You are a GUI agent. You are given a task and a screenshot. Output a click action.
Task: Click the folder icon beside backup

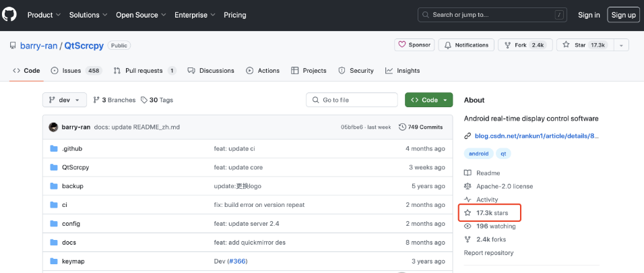pos(54,186)
